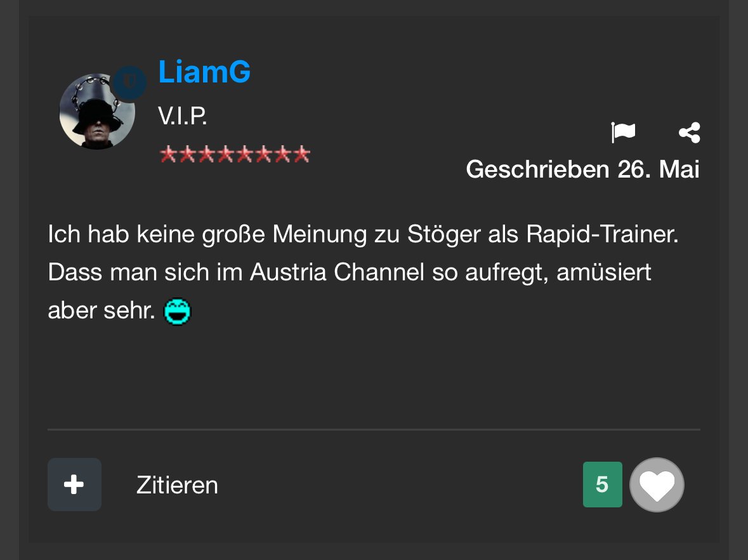Open LiamG's profile from the username
The width and height of the screenshot is (748, 560).
[204, 72]
